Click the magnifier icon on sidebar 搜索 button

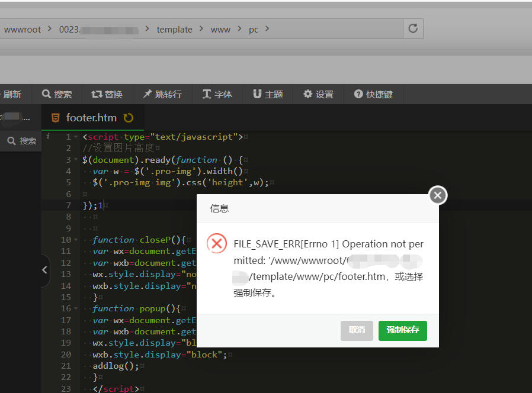pos(11,141)
